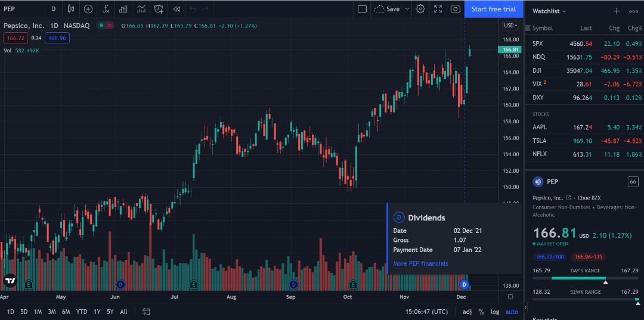Screen dimensions: 644x320
Task: Click the 66 badge in PEP details
Action: click(633, 182)
